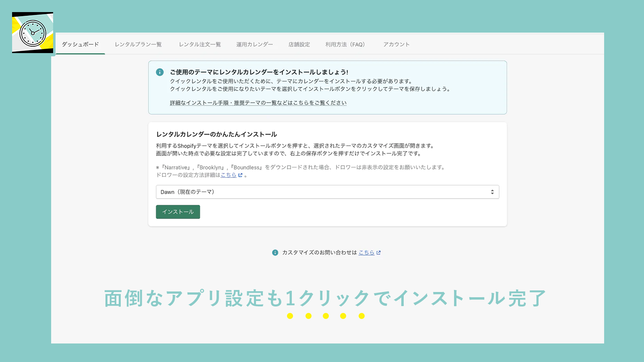Click text カスタマイズのお問い合わせは

click(x=320, y=253)
